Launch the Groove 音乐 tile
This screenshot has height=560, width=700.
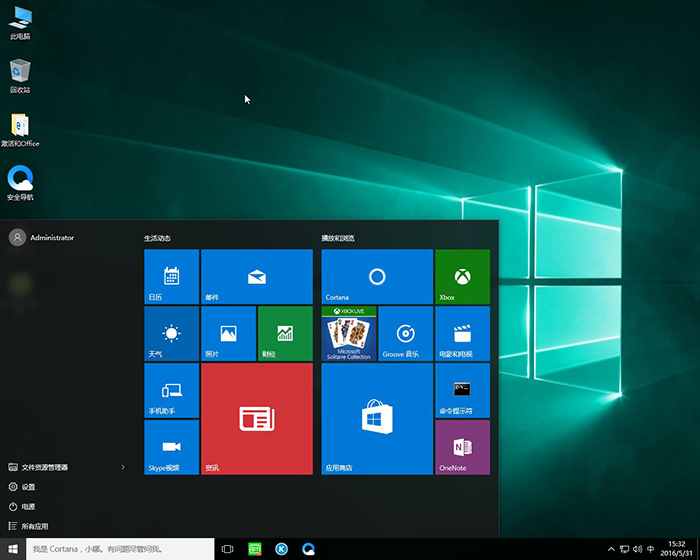point(405,334)
